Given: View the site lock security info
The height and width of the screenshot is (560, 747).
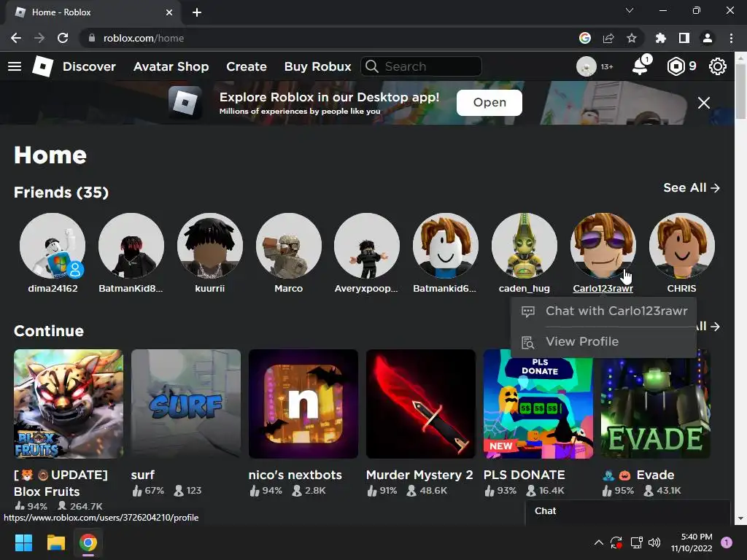Looking at the screenshot, I should [x=91, y=38].
